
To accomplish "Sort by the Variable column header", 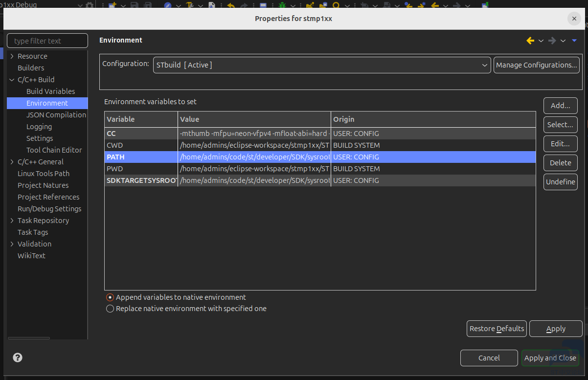I will [x=141, y=119].
